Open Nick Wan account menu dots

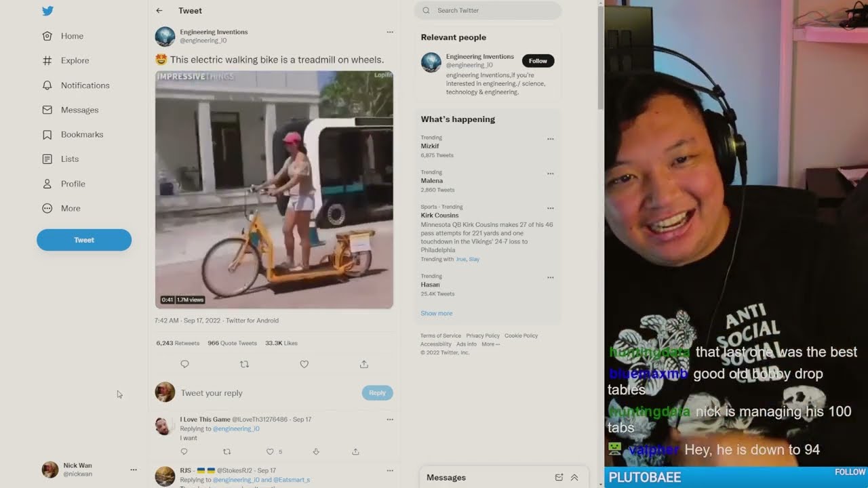click(x=134, y=470)
